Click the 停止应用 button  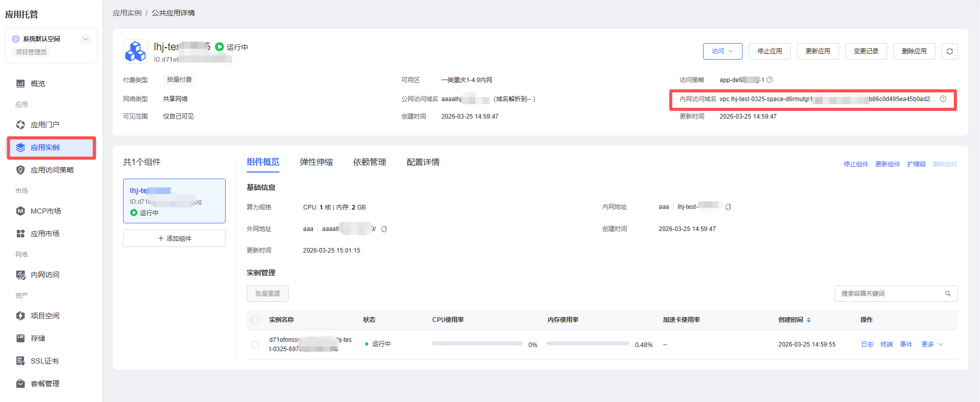click(769, 51)
